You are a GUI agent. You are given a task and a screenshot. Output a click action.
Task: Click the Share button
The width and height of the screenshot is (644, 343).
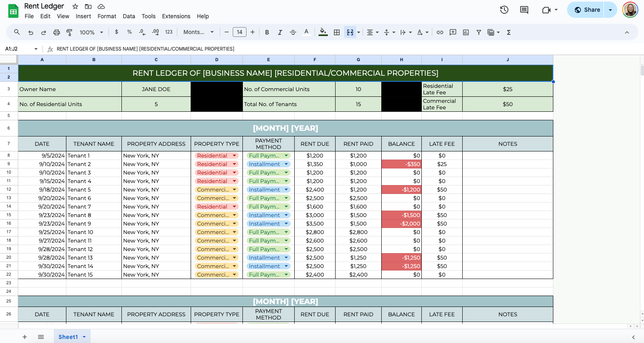pos(586,10)
